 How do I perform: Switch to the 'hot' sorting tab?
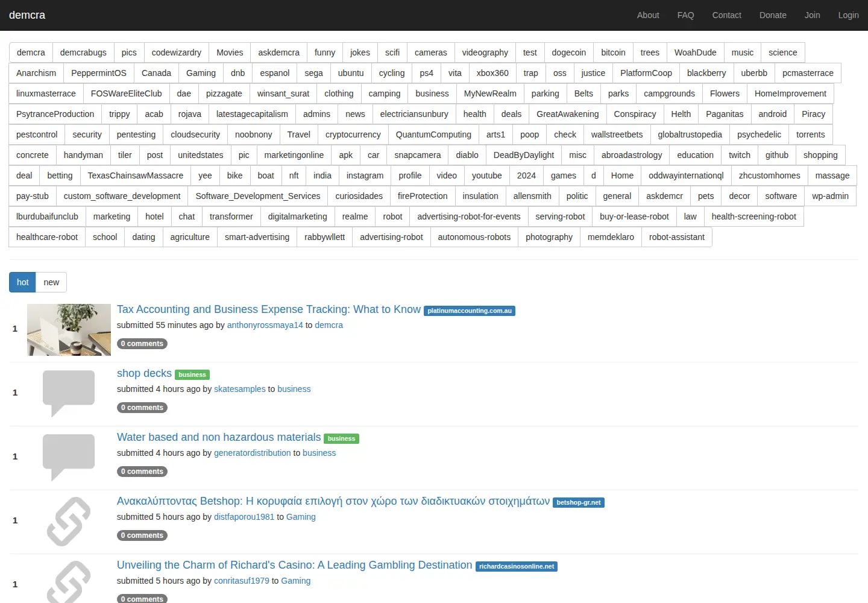pos(22,282)
